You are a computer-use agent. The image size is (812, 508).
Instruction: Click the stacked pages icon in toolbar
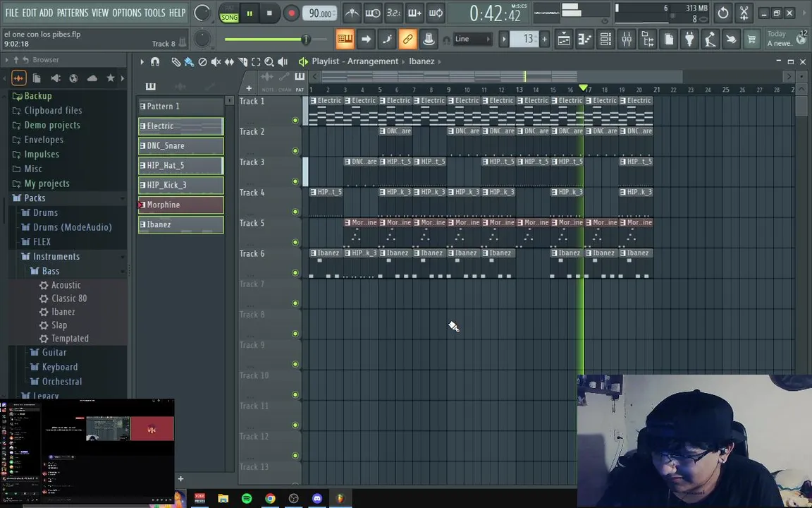pyautogui.click(x=668, y=39)
